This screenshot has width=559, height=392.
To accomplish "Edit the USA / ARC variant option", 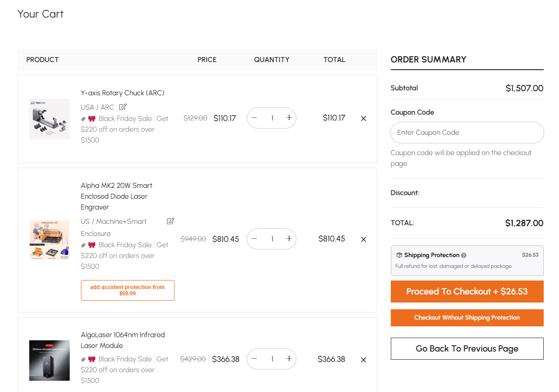I will [x=123, y=107].
